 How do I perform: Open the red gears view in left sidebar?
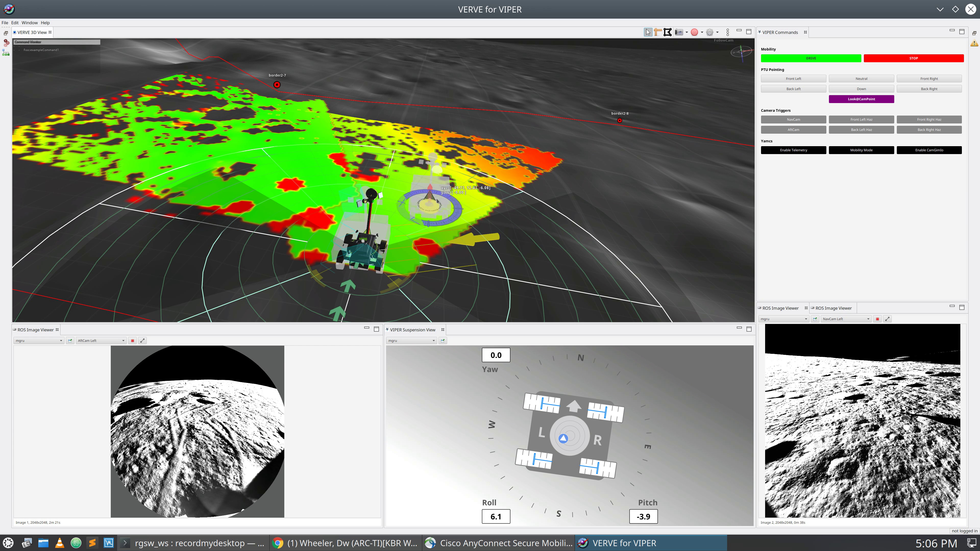[6, 43]
